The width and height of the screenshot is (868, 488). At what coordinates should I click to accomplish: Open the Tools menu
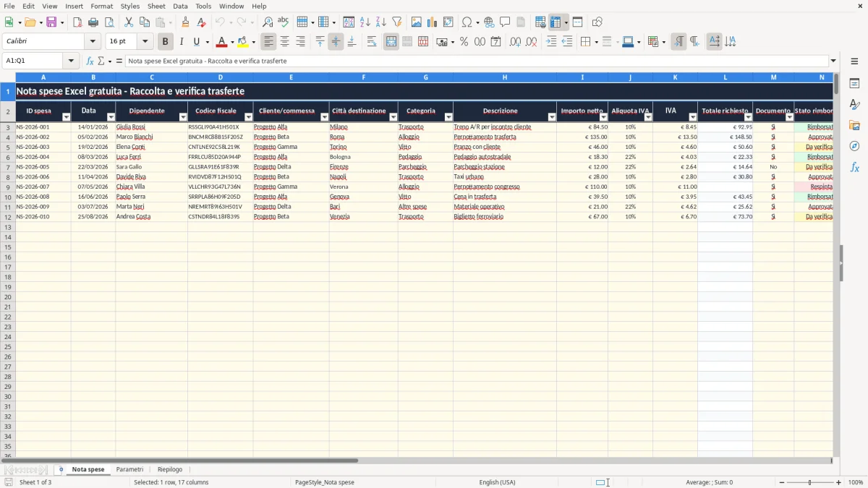click(x=203, y=6)
